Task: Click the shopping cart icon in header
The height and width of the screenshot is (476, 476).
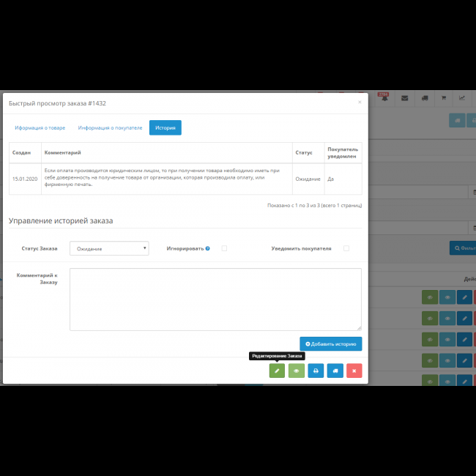Action: click(x=443, y=99)
